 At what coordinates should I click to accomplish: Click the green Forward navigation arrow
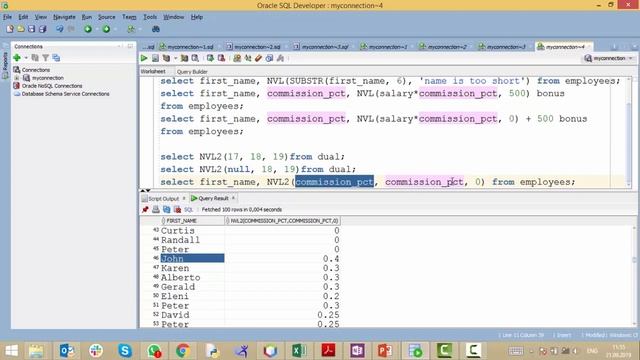(x=106, y=29)
